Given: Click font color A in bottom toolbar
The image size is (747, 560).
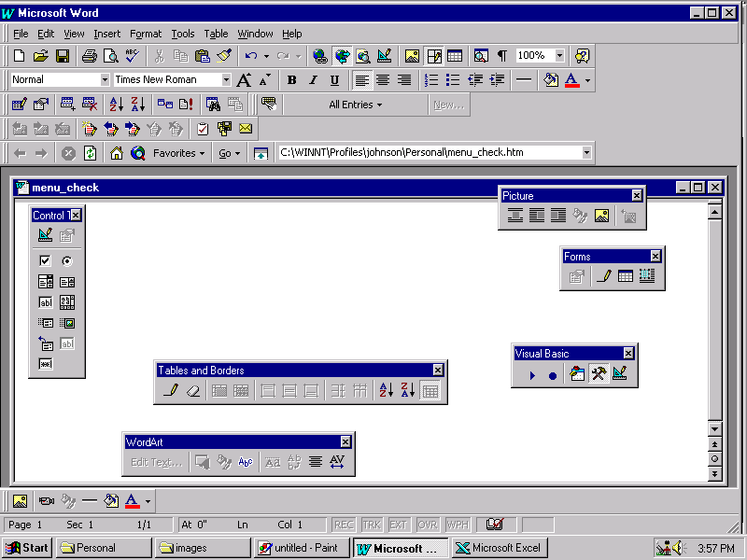Looking at the screenshot, I should coord(132,501).
